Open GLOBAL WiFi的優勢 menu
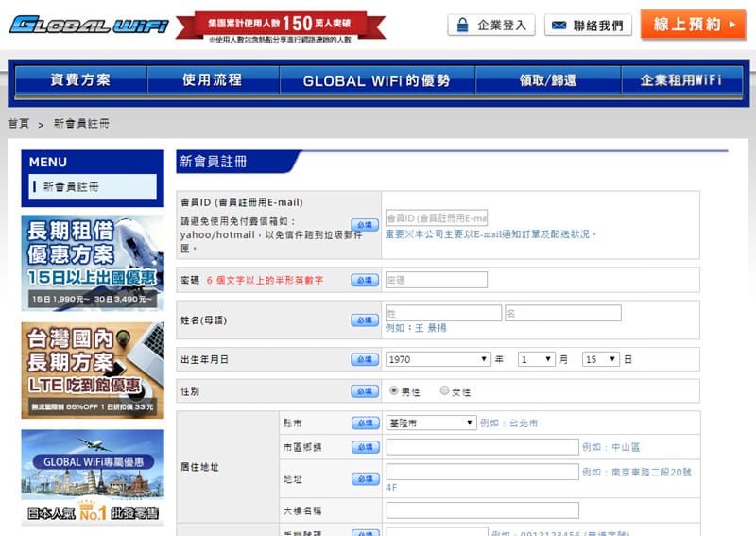The width and height of the screenshot is (756, 536). pos(377,80)
